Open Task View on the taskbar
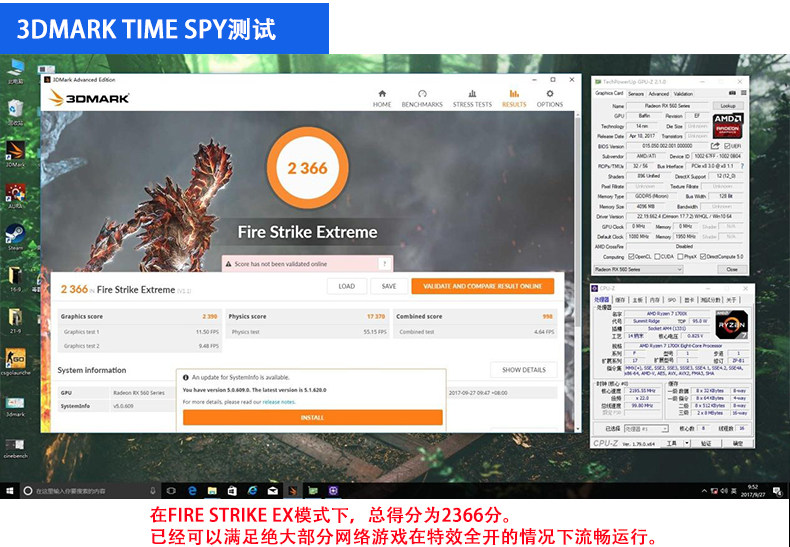 (171, 491)
